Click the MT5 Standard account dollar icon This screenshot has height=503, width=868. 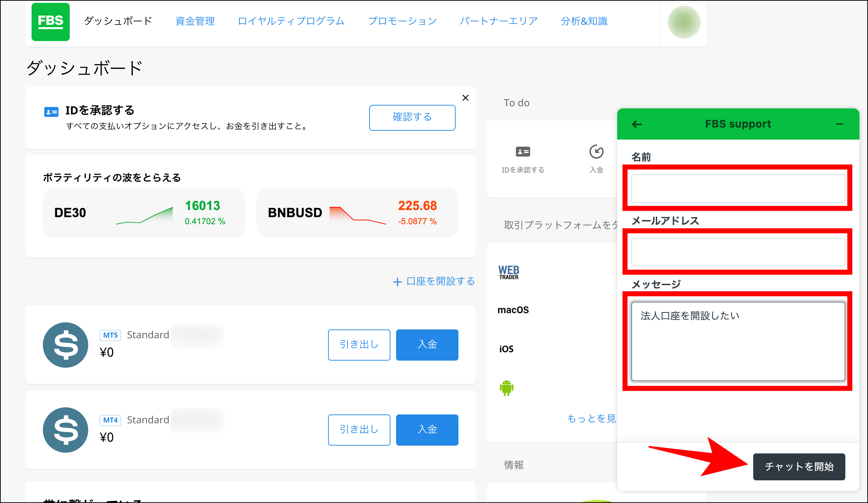66,345
